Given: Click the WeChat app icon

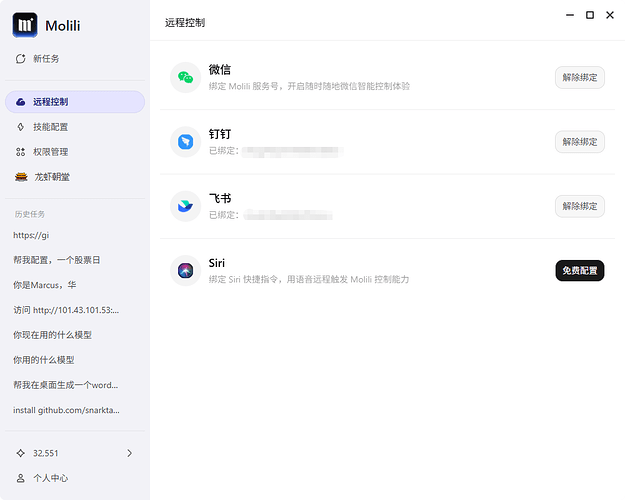Looking at the screenshot, I should tap(185, 77).
